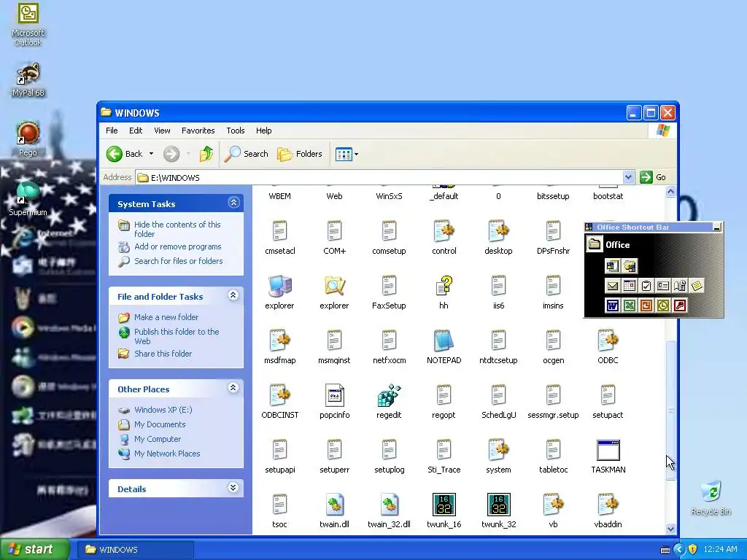
Task: Click New Message envelope icon in Shortcut Bar
Action: (x=613, y=286)
